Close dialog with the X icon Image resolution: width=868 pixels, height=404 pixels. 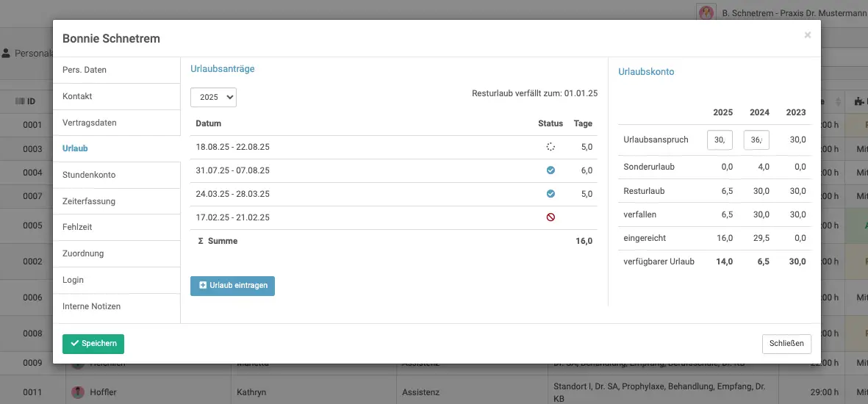click(x=807, y=35)
